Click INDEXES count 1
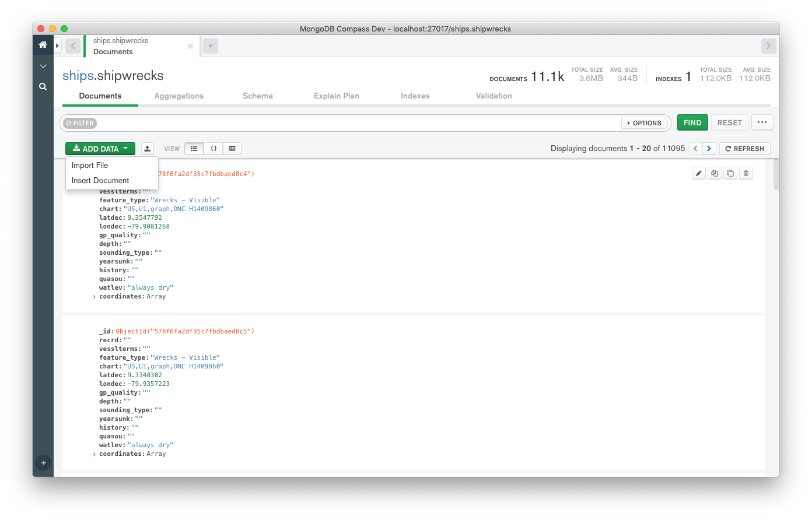 coord(688,77)
